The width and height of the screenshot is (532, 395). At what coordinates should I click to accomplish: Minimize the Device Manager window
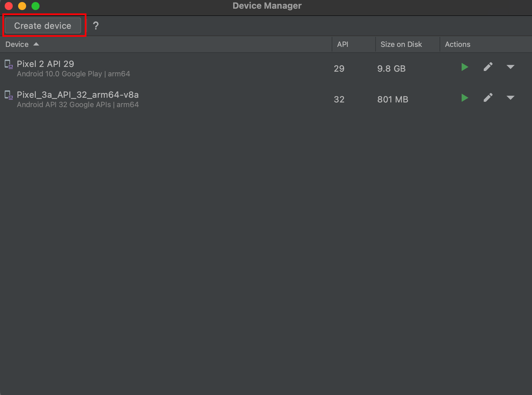(x=22, y=6)
